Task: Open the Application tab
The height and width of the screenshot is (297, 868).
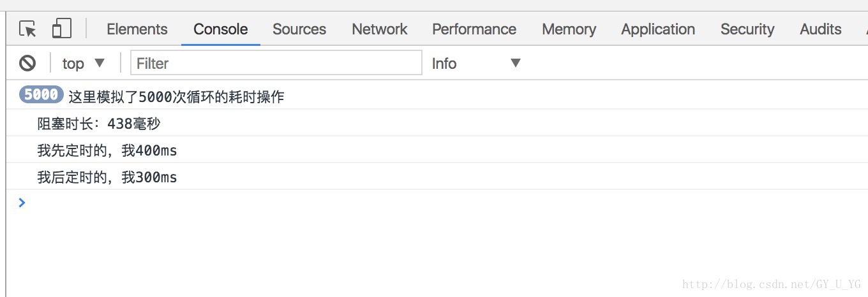Action: (658, 29)
